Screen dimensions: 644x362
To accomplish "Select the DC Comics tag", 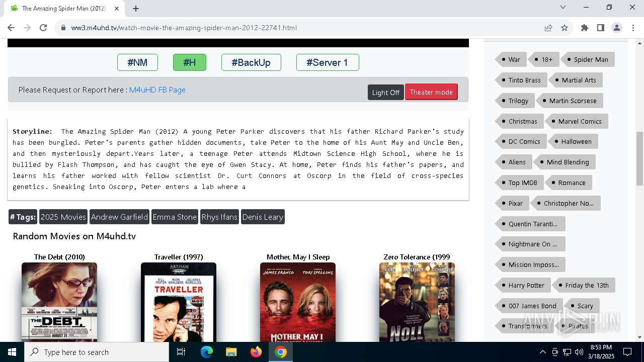I will pyautogui.click(x=520, y=141).
